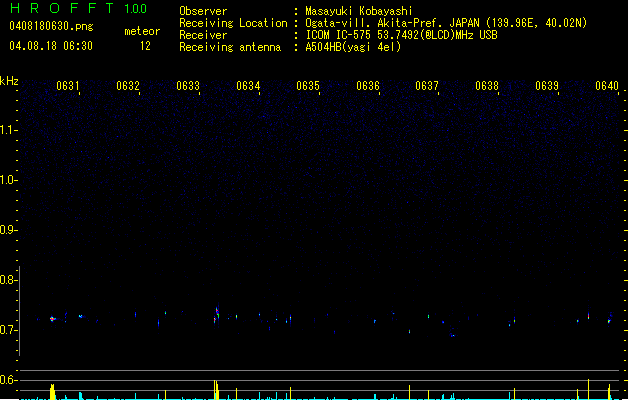The height and width of the screenshot is (400, 629).
Task: Click the 0.8 kHz frequency axis label
Action: 8,280
